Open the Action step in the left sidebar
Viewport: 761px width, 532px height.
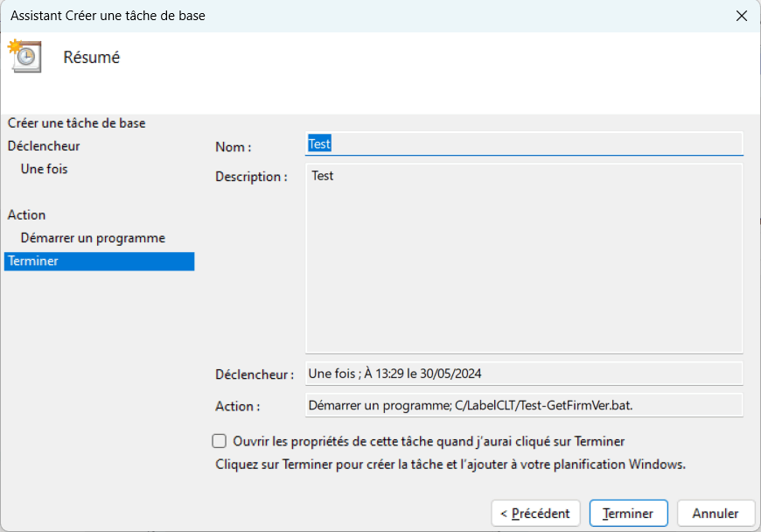(27, 214)
